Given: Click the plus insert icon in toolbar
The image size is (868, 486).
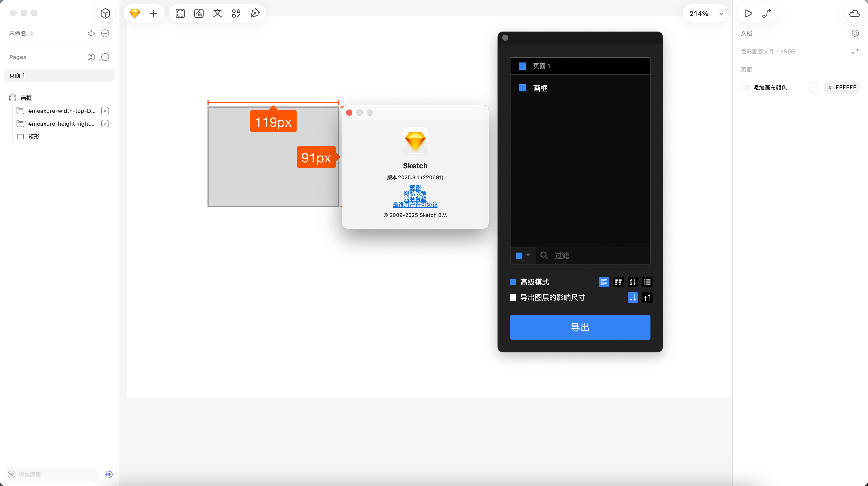Looking at the screenshot, I should (x=153, y=13).
